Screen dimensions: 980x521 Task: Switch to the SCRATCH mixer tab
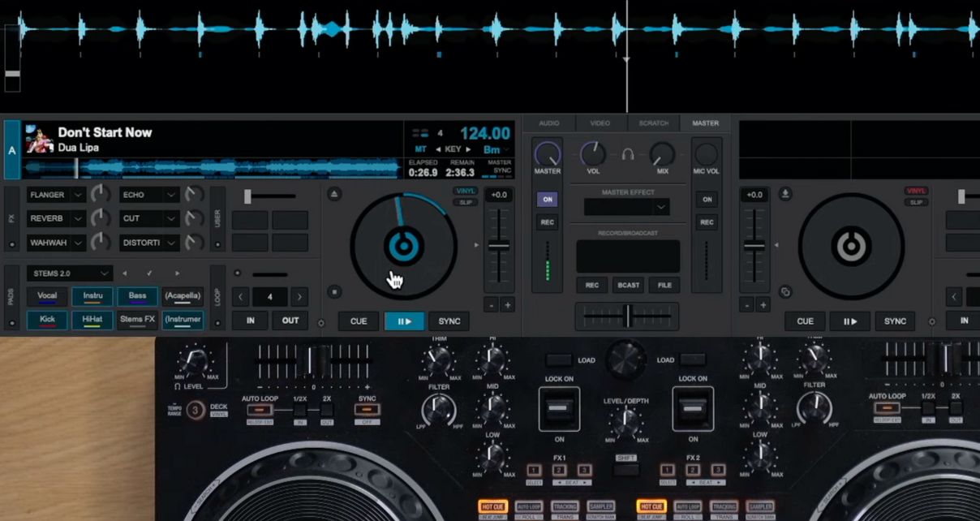tap(654, 123)
